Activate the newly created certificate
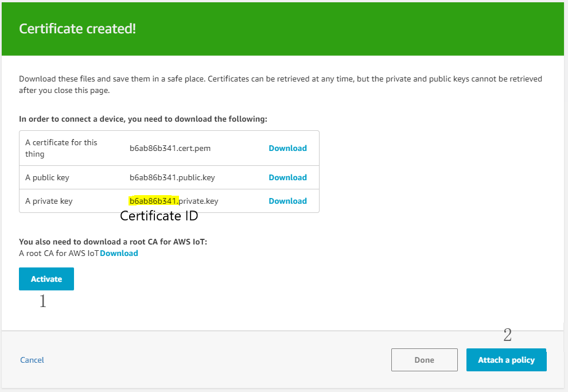 click(46, 278)
